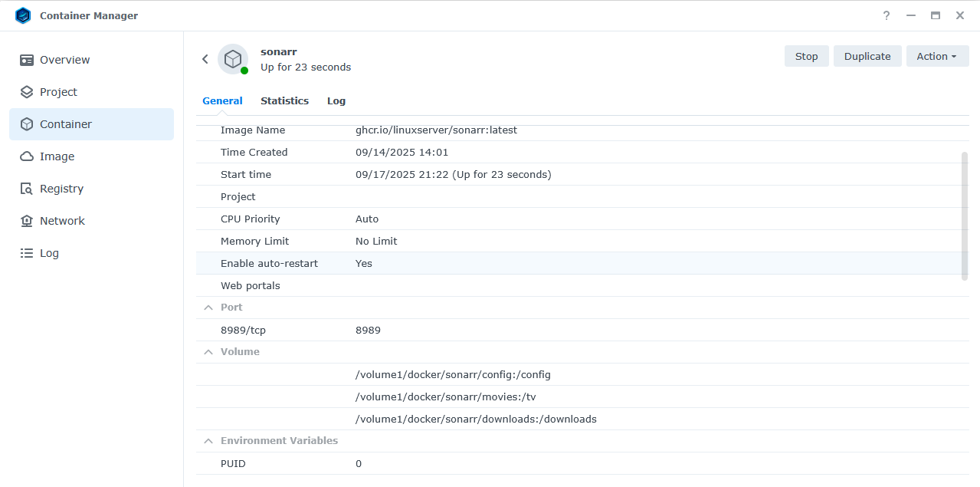
Task: Click the PUID variable label
Action: 233,464
